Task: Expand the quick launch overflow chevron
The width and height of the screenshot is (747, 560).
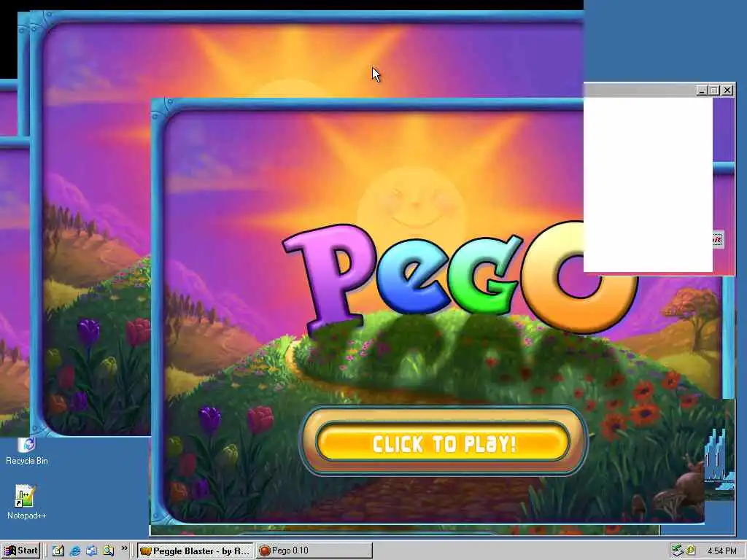Action: point(124,548)
